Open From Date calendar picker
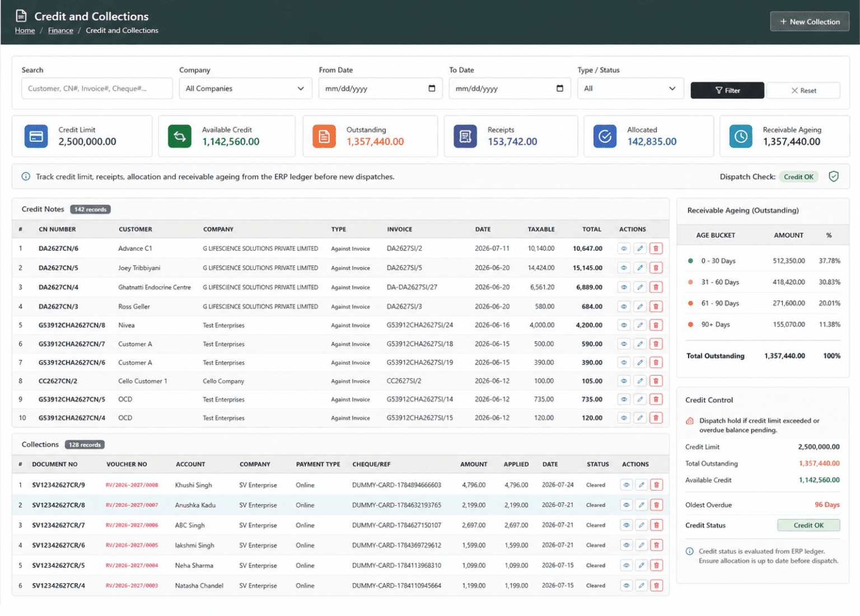 tap(432, 88)
